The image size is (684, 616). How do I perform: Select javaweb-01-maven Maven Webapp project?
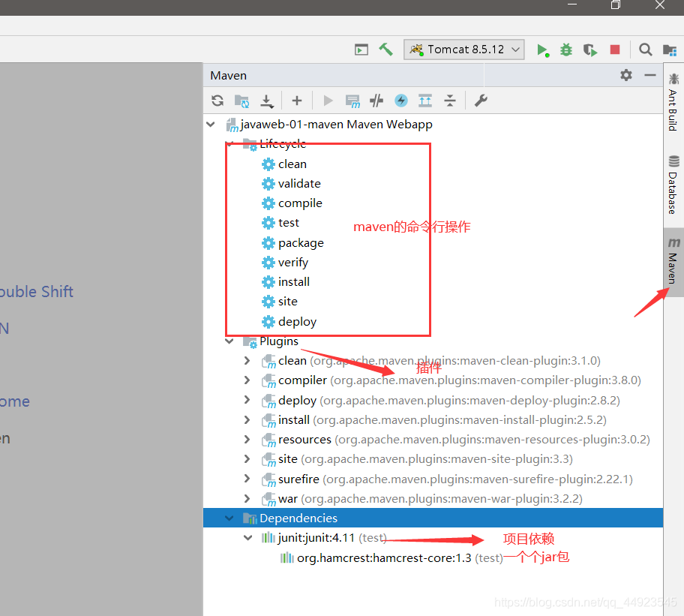(329, 125)
